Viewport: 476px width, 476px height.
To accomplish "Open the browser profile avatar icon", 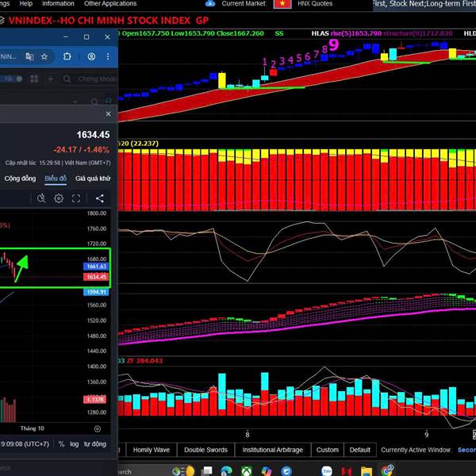I will (92, 57).
